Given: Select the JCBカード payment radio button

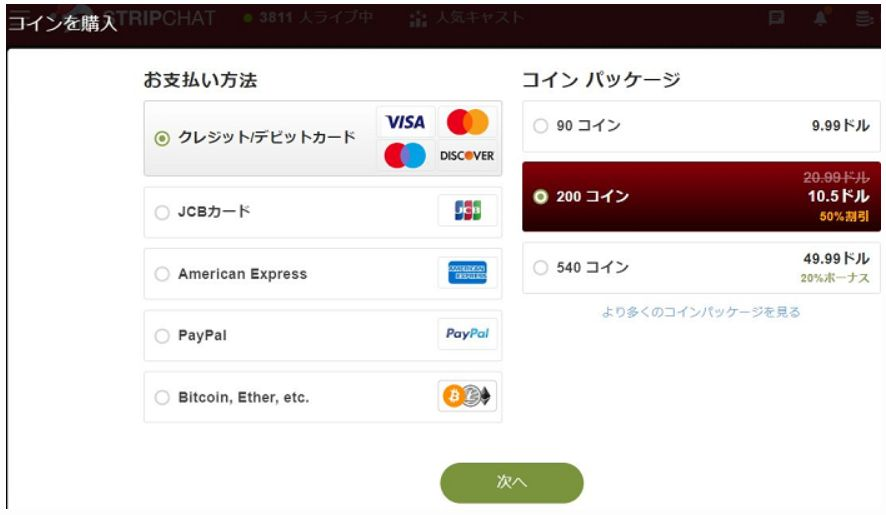Looking at the screenshot, I should (162, 212).
